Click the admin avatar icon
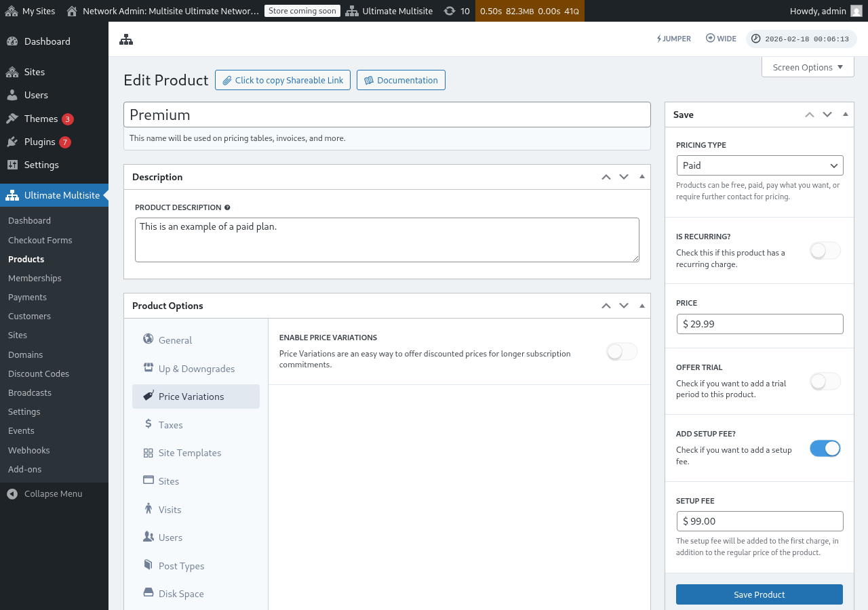Viewport: 868px width, 610px height. 856,11
